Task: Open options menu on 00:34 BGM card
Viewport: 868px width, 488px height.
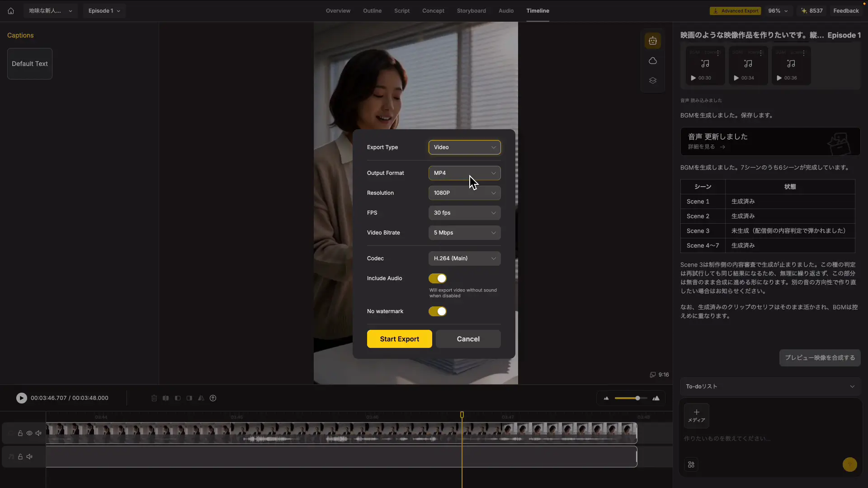Action: click(x=761, y=53)
